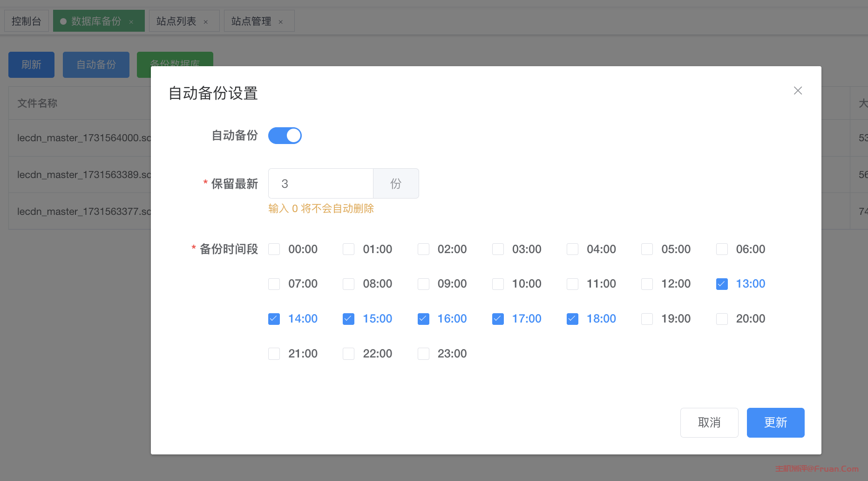Click the 份 unit suffix box
Viewport: 868px width, 481px height.
point(396,184)
